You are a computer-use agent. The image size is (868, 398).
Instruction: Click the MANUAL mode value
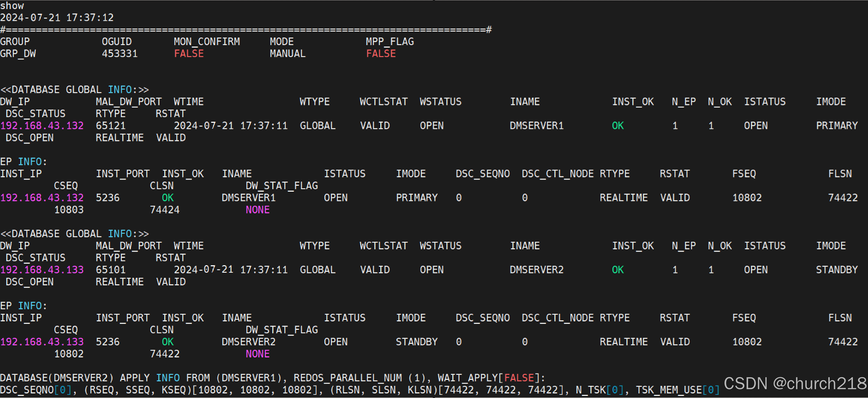287,54
